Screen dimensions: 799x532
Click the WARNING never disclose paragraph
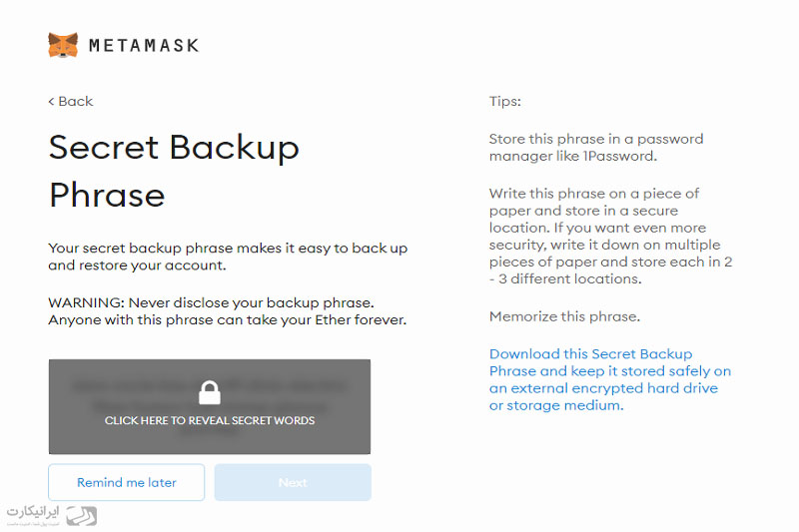coord(228,311)
